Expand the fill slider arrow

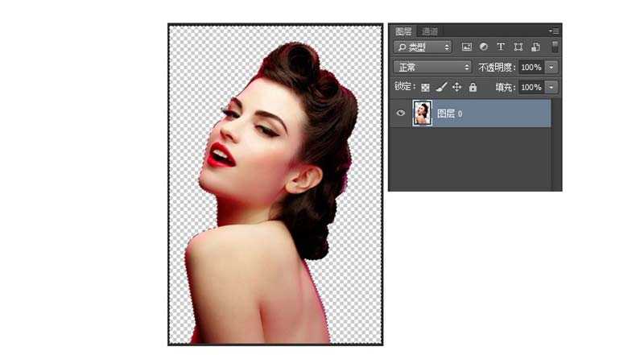(551, 87)
